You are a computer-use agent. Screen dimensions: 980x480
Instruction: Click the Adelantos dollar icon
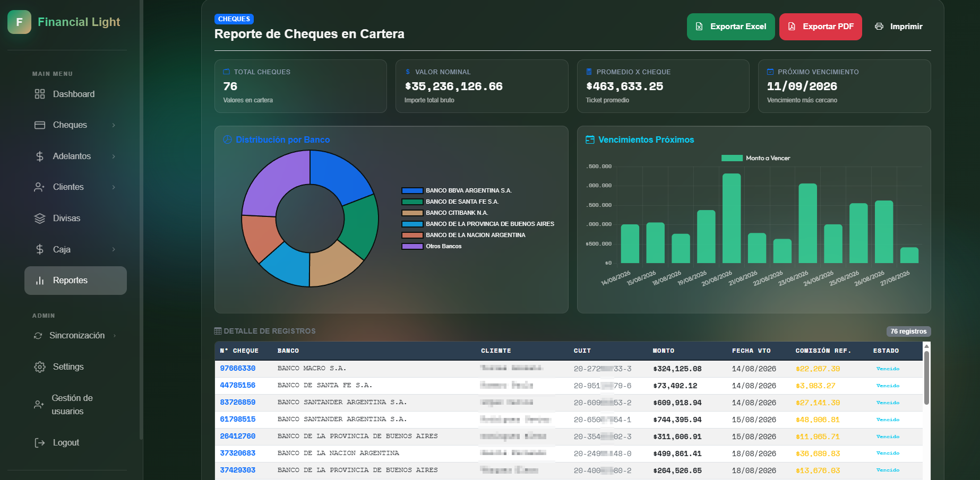[40, 156]
